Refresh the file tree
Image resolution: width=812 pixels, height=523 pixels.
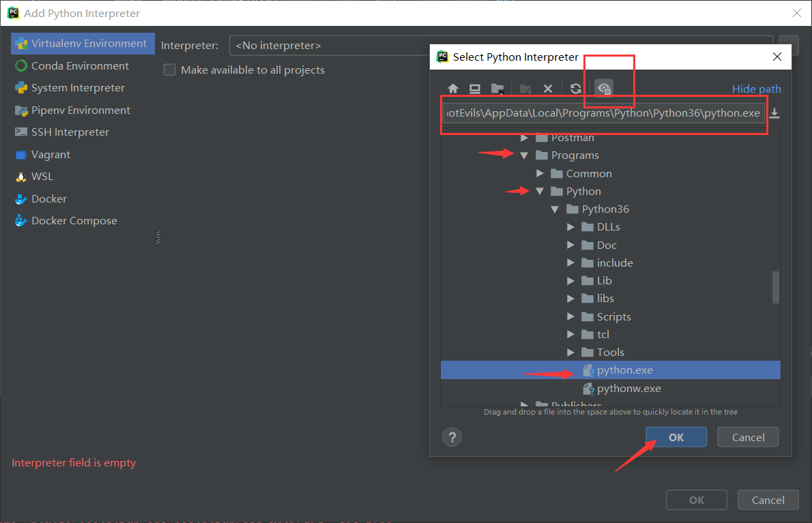click(x=576, y=89)
